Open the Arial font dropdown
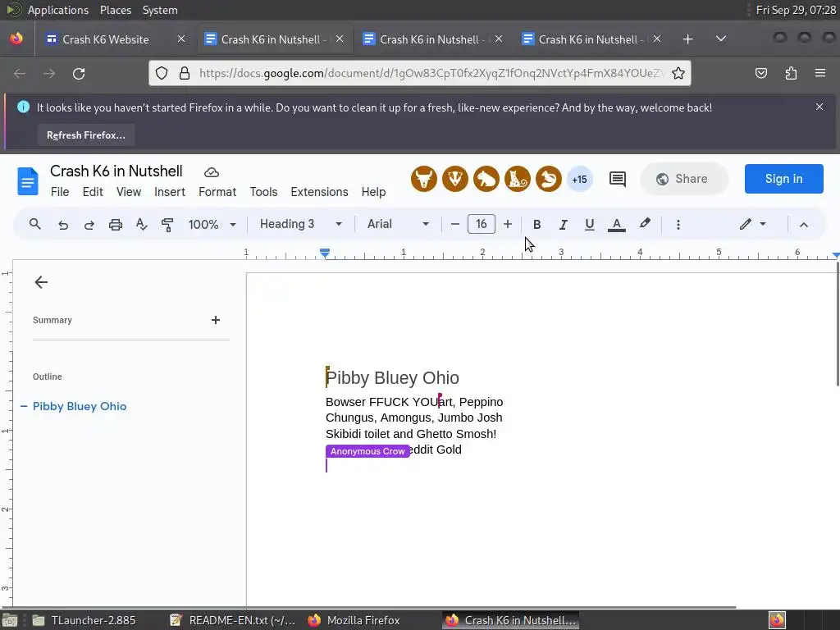840x630 pixels. [398, 224]
